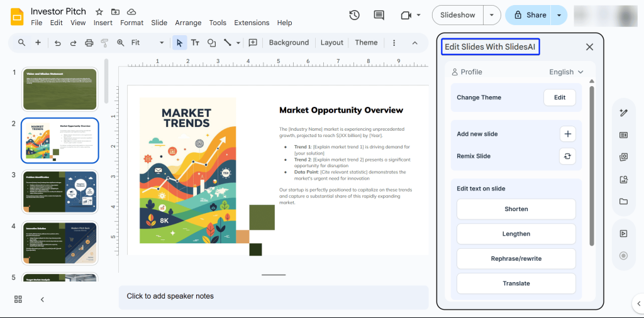
Task: Add a comment from the toolbar
Action: click(253, 43)
